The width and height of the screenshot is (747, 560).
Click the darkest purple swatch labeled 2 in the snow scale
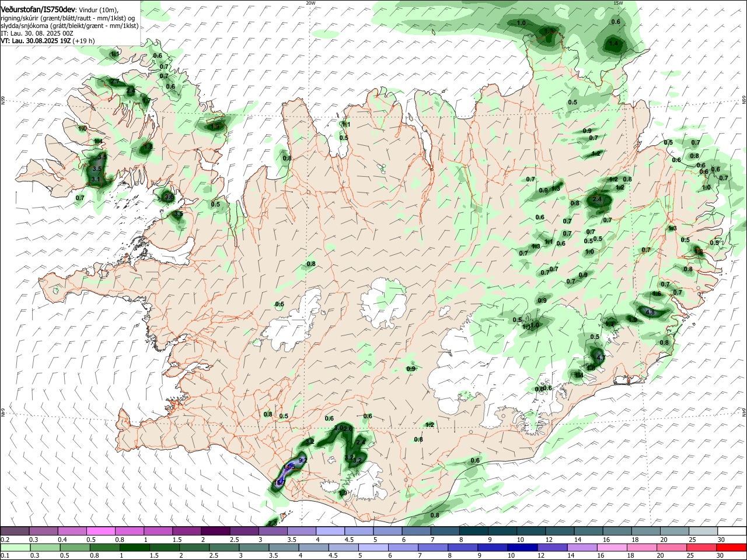[215, 531]
